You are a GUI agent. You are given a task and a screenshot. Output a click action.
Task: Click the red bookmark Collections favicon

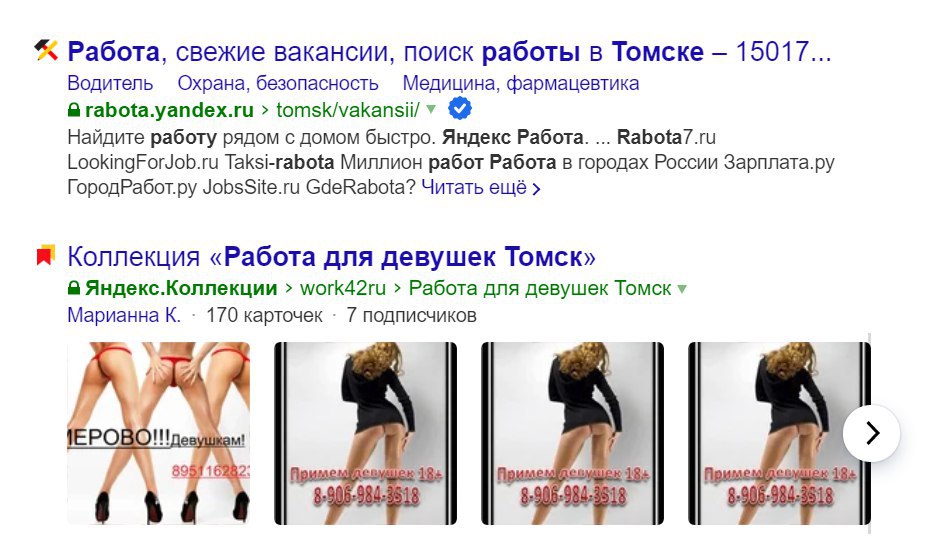pos(45,255)
